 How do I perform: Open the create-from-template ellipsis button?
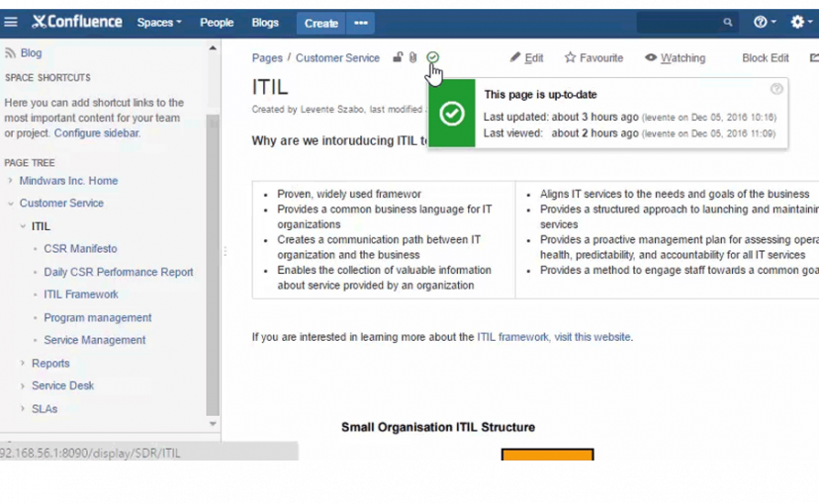pos(360,24)
